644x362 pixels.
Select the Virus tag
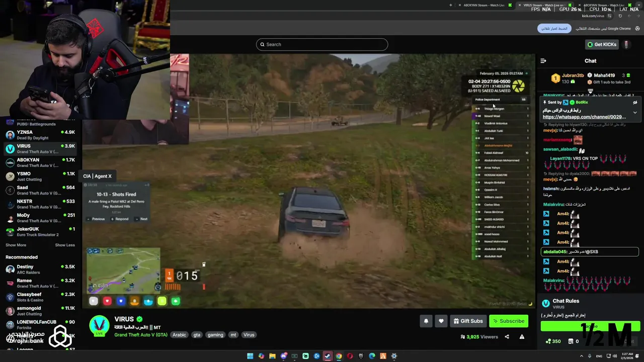tap(249, 335)
